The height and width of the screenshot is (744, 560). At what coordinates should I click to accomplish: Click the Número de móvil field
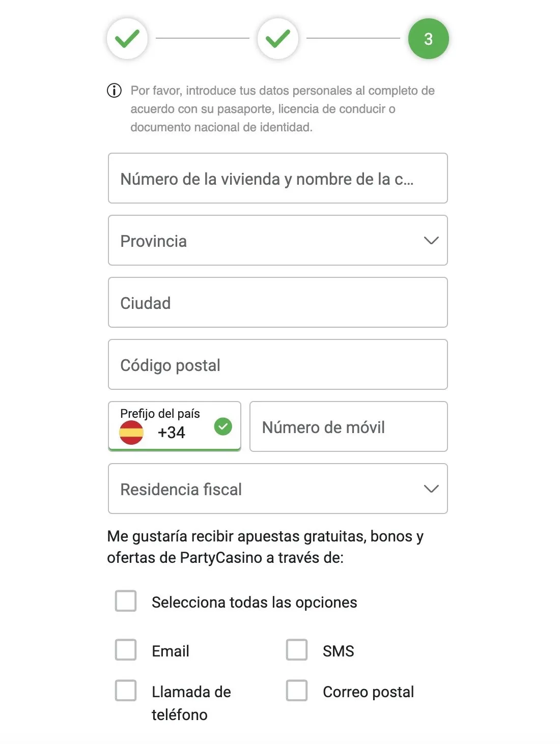349,427
